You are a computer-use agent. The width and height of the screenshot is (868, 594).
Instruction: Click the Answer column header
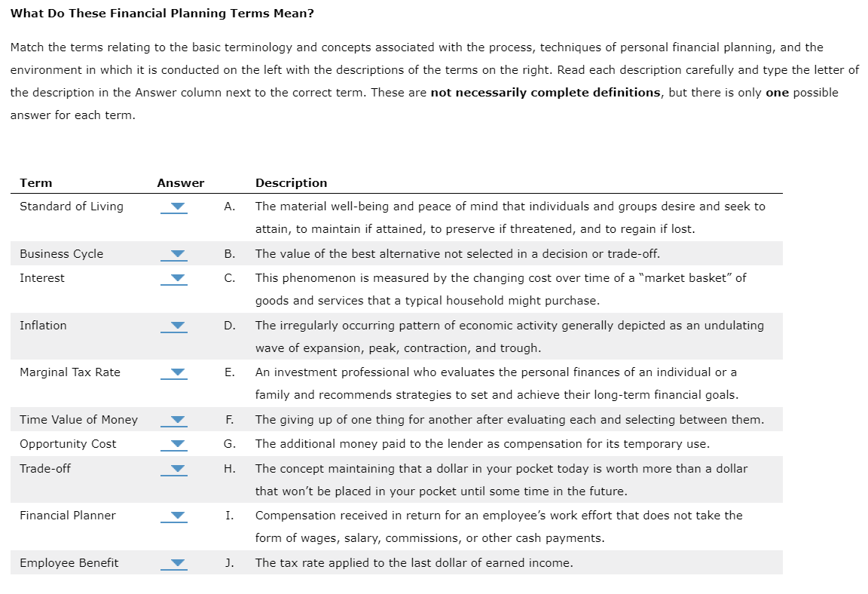tap(180, 182)
